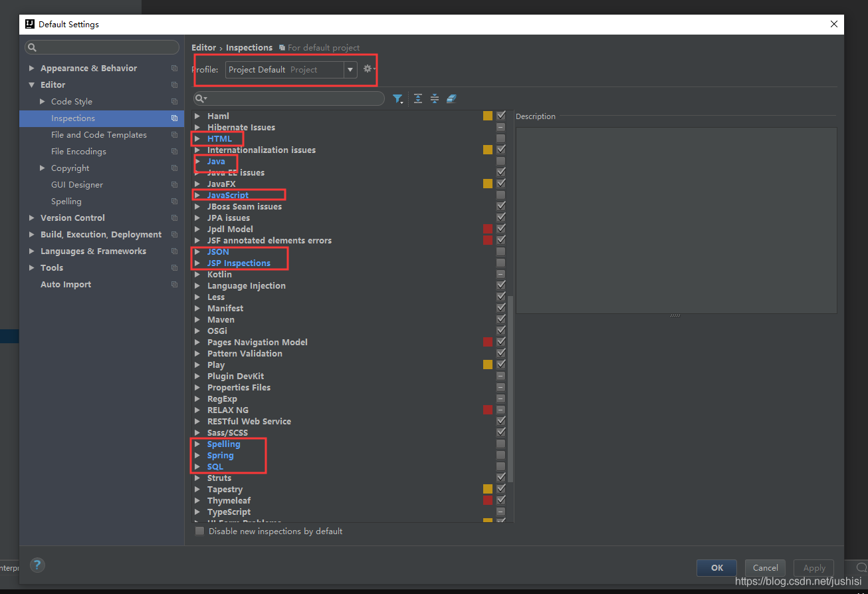Click the project-level icon beside File and Code Templates
The image size is (868, 594).
tap(174, 135)
